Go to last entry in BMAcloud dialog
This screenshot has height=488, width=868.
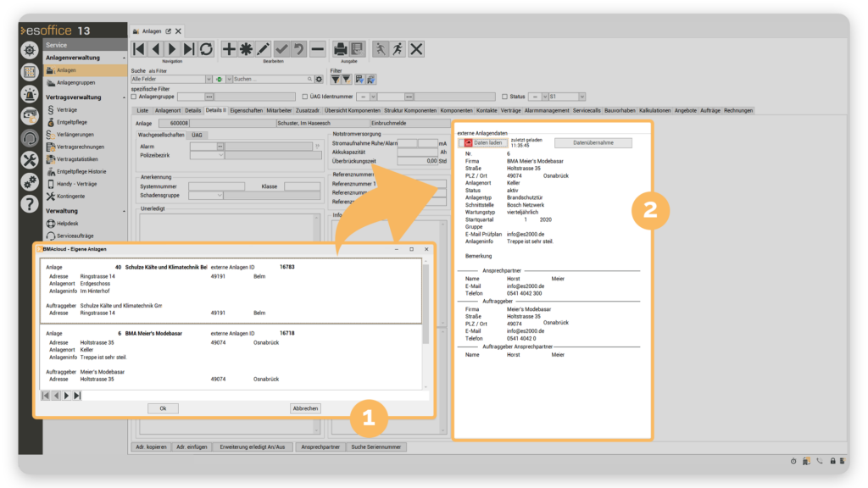coord(77,396)
